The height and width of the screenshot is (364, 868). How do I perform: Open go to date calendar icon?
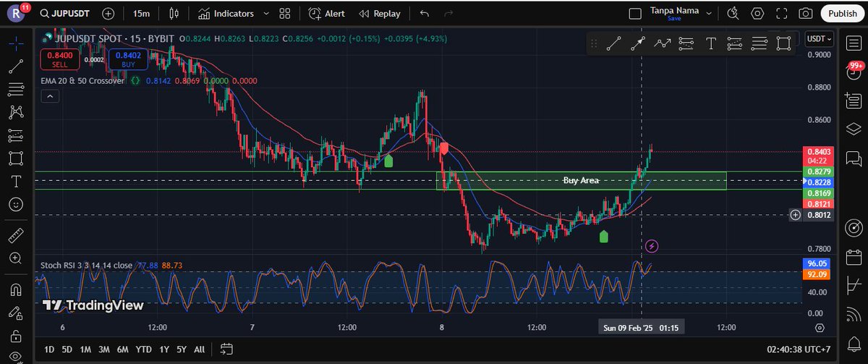227,349
